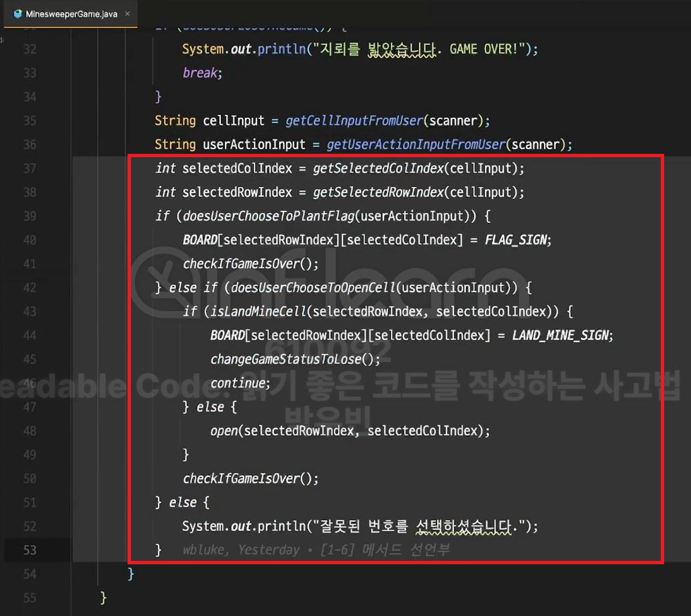Click the println call on line 52
691x616 pixels.
[281, 527]
